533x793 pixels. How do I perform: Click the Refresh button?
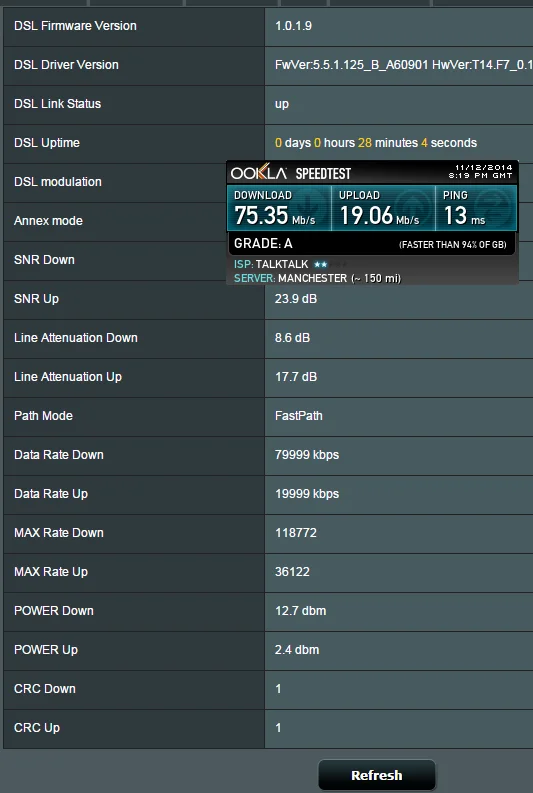[x=377, y=775]
